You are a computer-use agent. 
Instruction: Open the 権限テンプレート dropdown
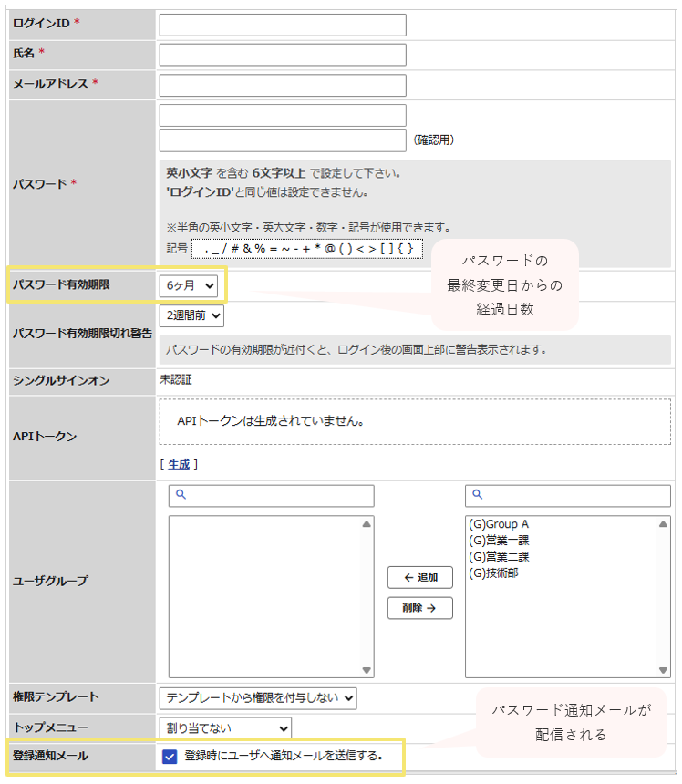tap(258, 698)
